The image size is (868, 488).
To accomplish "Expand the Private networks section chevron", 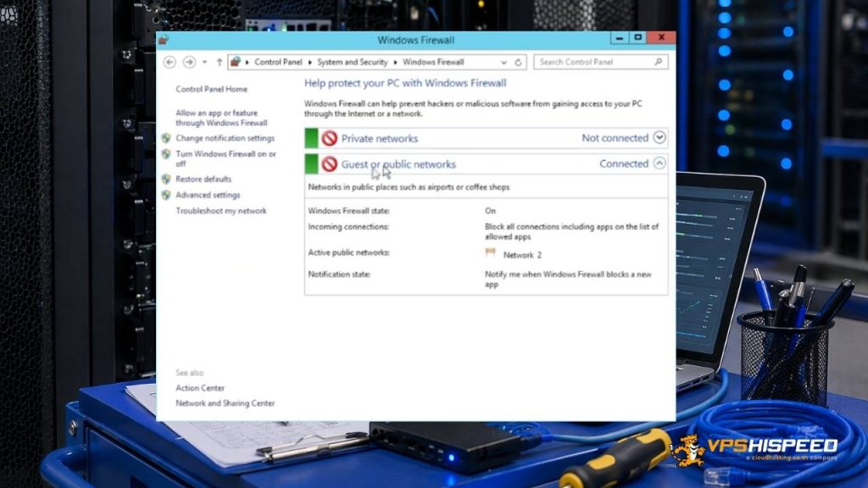I will [659, 138].
